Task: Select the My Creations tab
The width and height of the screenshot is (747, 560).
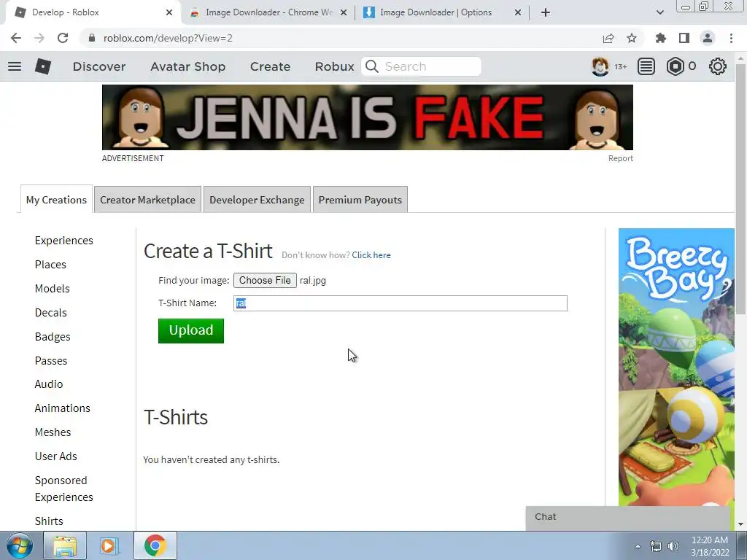Action: pos(56,200)
